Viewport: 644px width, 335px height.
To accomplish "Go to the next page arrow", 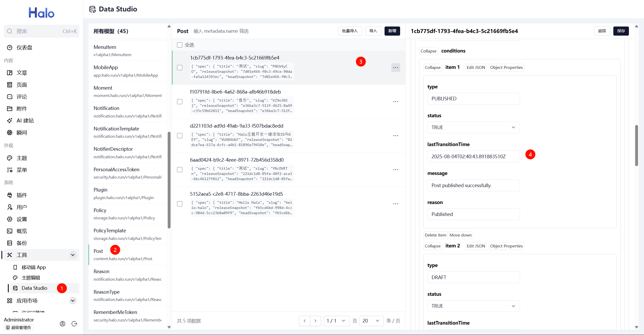I will click(315, 321).
